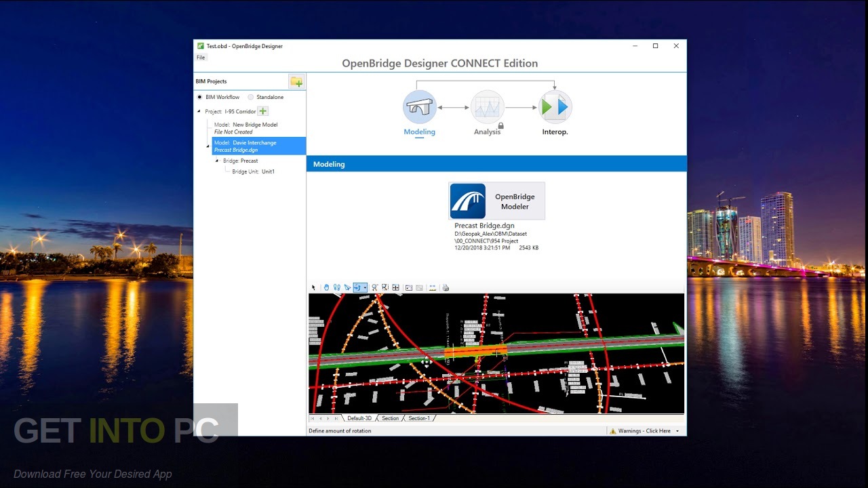Viewport: 868px width, 488px height.
Task: Click the Analysis label text
Action: (x=487, y=131)
